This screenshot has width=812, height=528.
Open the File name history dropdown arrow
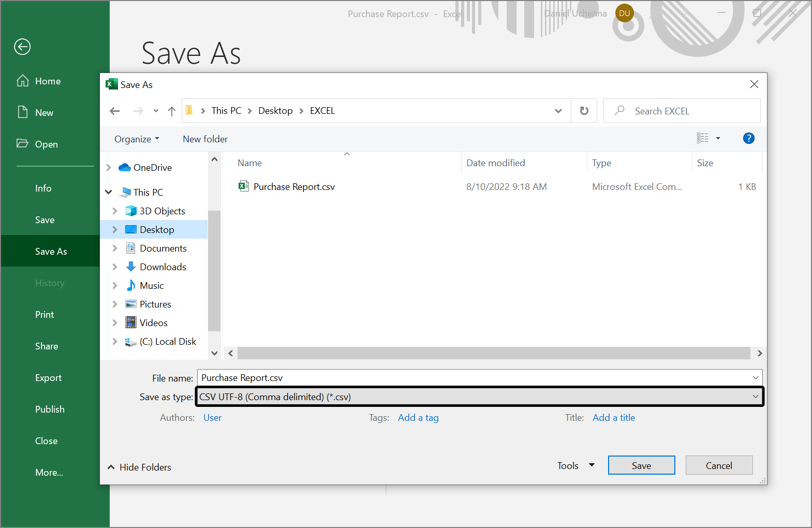756,378
